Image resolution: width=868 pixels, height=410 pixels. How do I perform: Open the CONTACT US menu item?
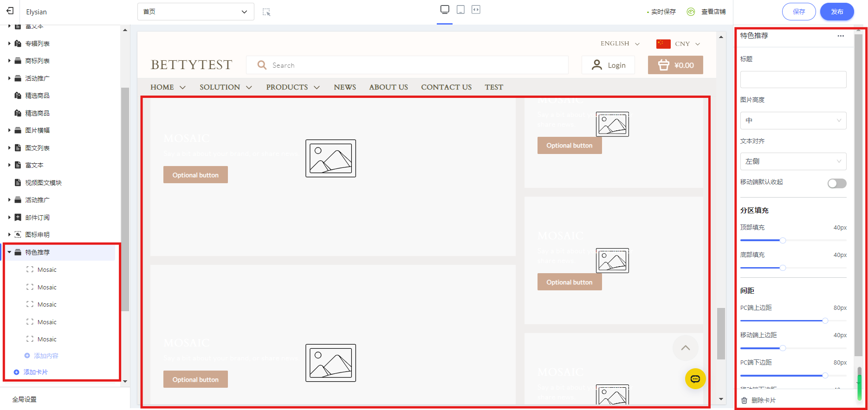tap(446, 87)
